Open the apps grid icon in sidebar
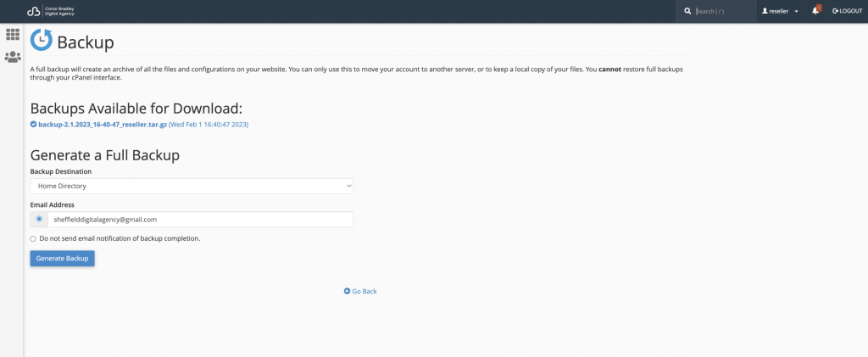 pyautogui.click(x=12, y=34)
